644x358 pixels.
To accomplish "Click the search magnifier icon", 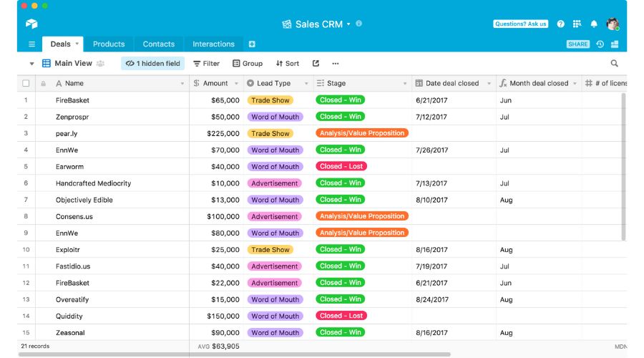I will tap(615, 63).
